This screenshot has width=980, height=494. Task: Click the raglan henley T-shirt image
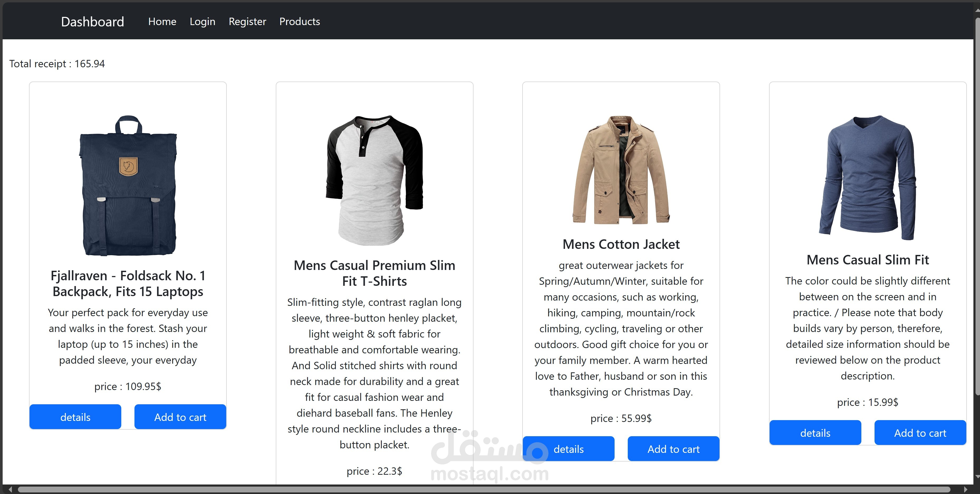[x=375, y=180]
